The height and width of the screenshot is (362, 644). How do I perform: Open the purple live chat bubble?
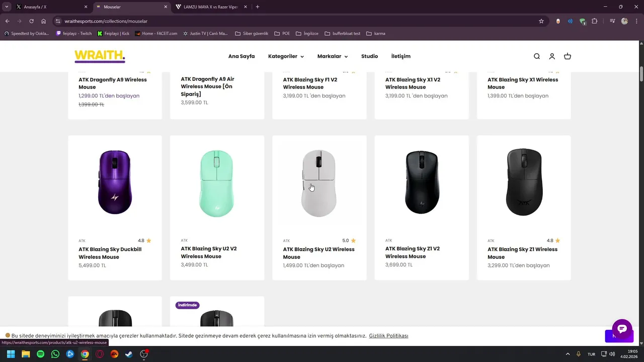coord(622,329)
